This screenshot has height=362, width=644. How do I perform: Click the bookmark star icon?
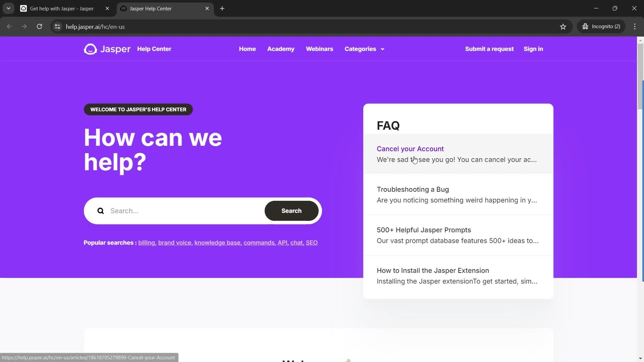(563, 26)
